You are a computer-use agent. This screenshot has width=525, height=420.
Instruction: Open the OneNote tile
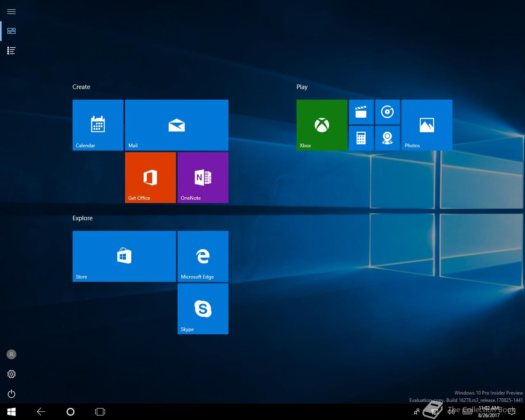(x=203, y=178)
